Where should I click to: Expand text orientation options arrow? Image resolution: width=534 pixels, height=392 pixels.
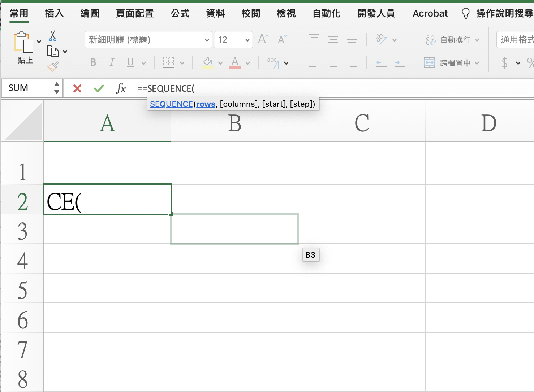click(x=395, y=40)
